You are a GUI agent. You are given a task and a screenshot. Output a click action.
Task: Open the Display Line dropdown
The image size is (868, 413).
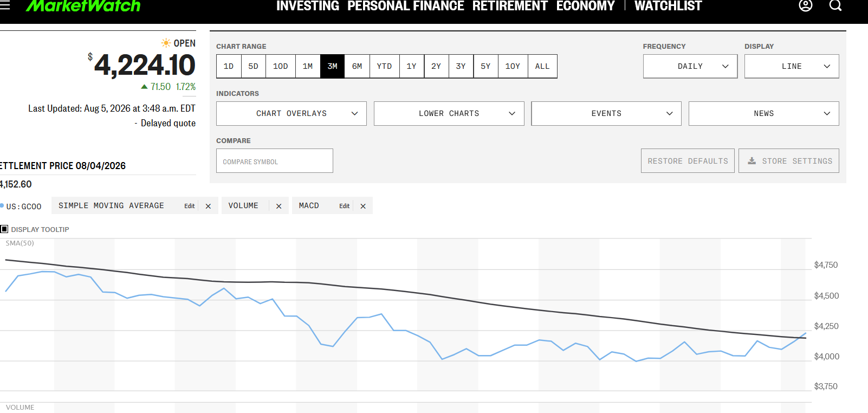point(792,66)
